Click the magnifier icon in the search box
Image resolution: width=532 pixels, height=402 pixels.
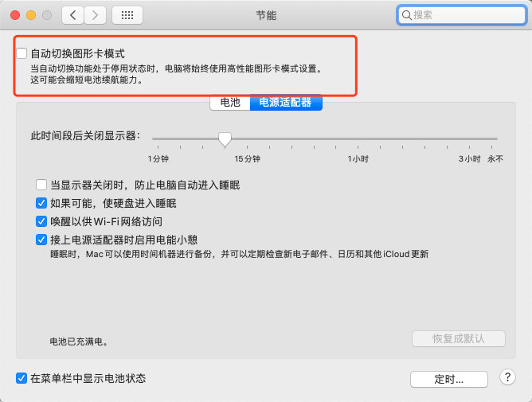pos(406,15)
